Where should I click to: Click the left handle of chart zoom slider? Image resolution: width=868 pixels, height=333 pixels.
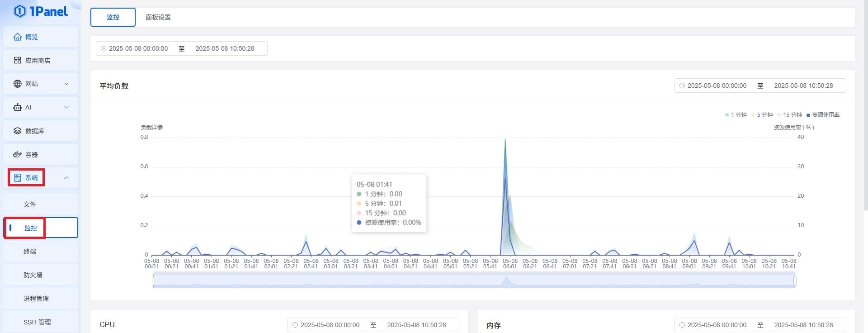[154, 281]
